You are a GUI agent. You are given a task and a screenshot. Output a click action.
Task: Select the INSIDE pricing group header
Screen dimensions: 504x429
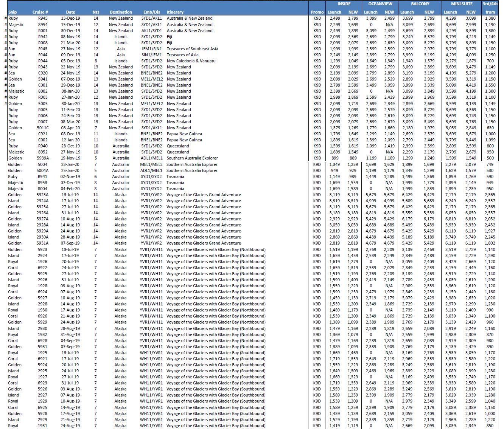(x=344, y=4)
